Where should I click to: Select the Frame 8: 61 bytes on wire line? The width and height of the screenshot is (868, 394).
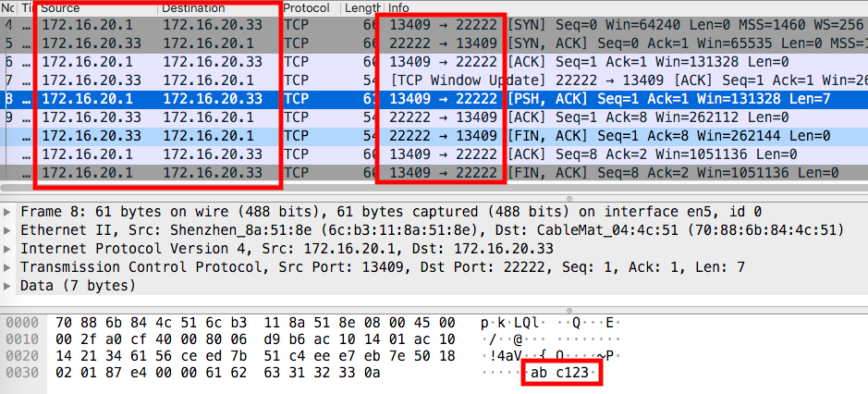(391, 212)
